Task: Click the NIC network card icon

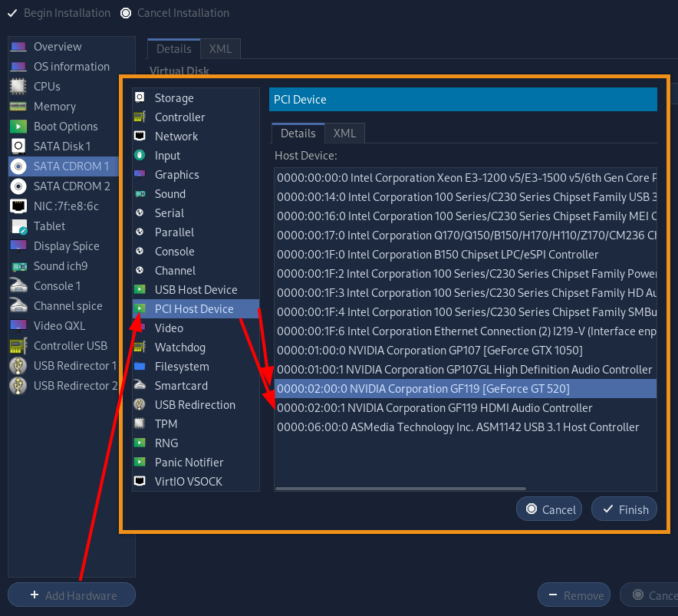Action: coord(18,206)
